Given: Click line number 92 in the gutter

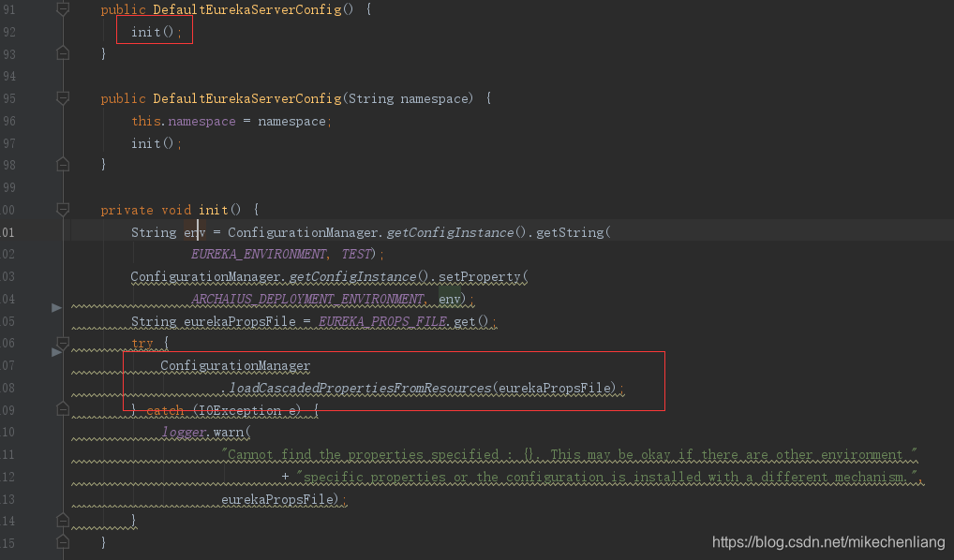Looking at the screenshot, I should point(8,32).
